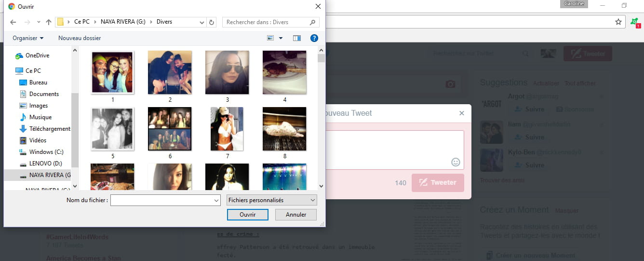Open the file dialog help icon
The height and width of the screenshot is (261, 644).
coord(314,38)
